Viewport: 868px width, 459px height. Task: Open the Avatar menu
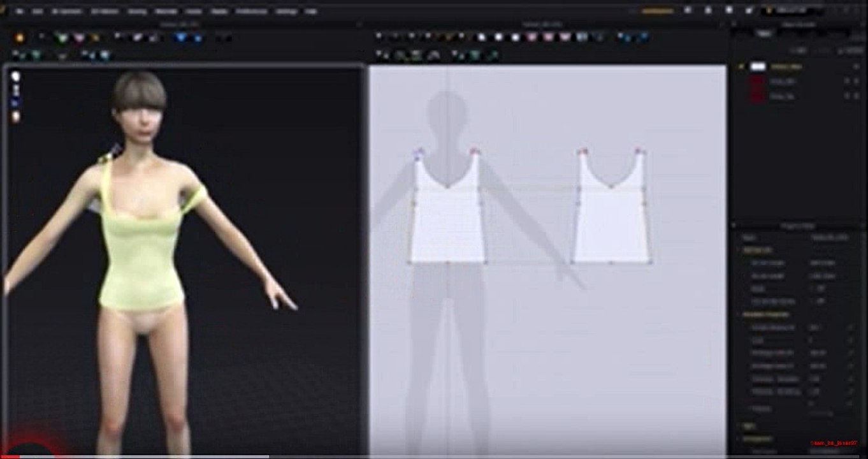(x=194, y=11)
